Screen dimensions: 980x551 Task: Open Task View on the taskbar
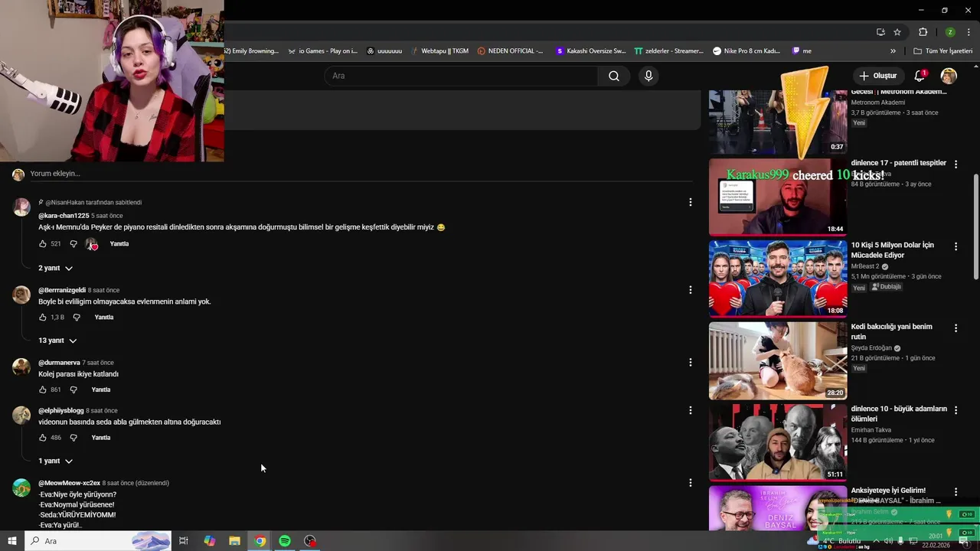point(184,541)
